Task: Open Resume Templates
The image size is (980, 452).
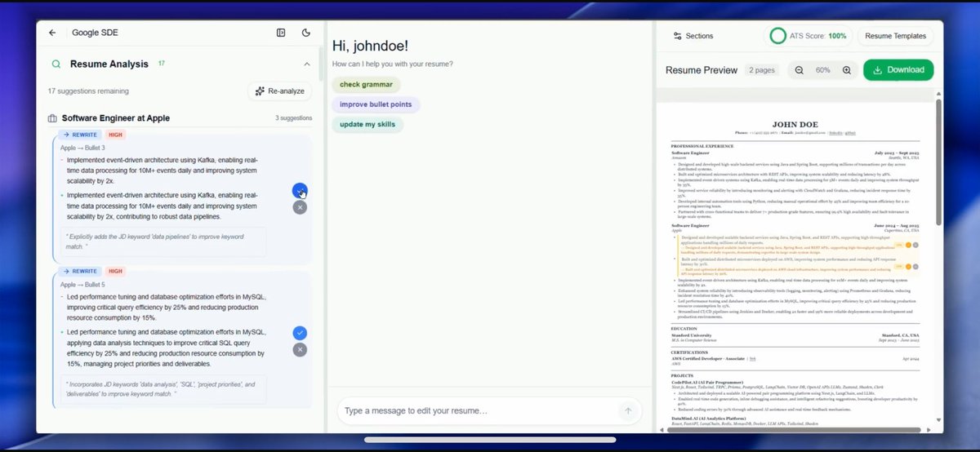Action: [896, 36]
